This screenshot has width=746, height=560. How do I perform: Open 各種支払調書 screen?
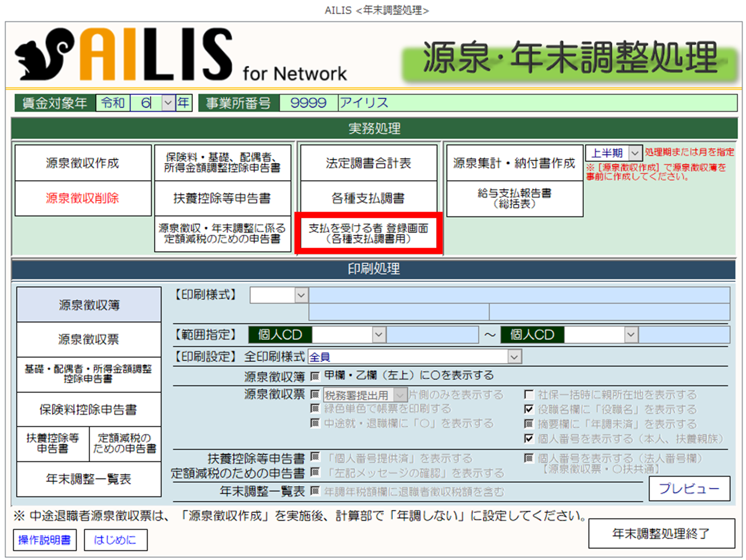pyautogui.click(x=368, y=199)
